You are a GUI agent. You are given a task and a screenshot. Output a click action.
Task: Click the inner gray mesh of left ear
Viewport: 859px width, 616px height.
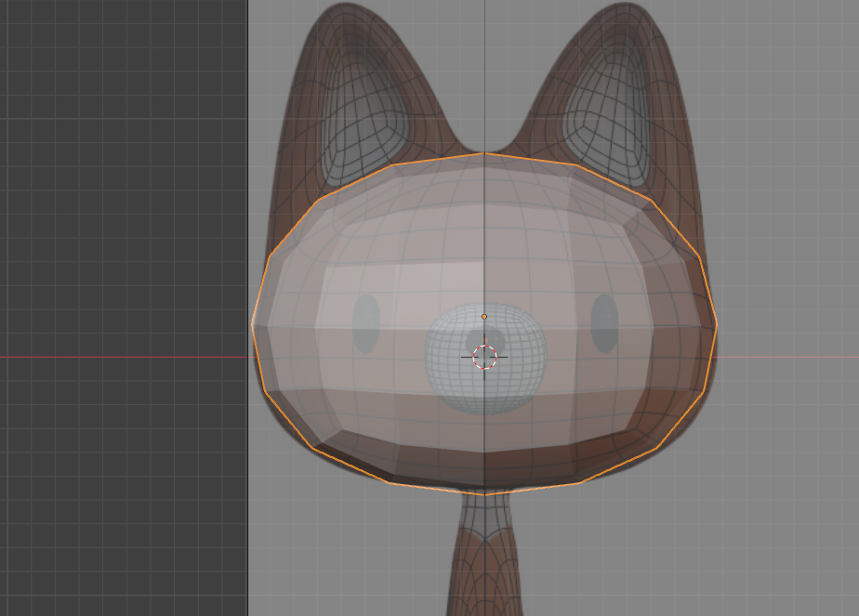tap(365, 113)
